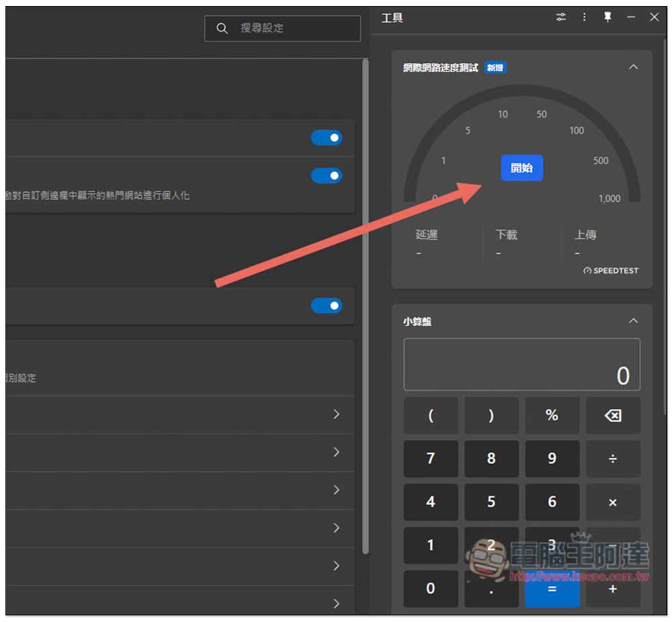Pin the 工具 sidebar panel

click(x=607, y=17)
